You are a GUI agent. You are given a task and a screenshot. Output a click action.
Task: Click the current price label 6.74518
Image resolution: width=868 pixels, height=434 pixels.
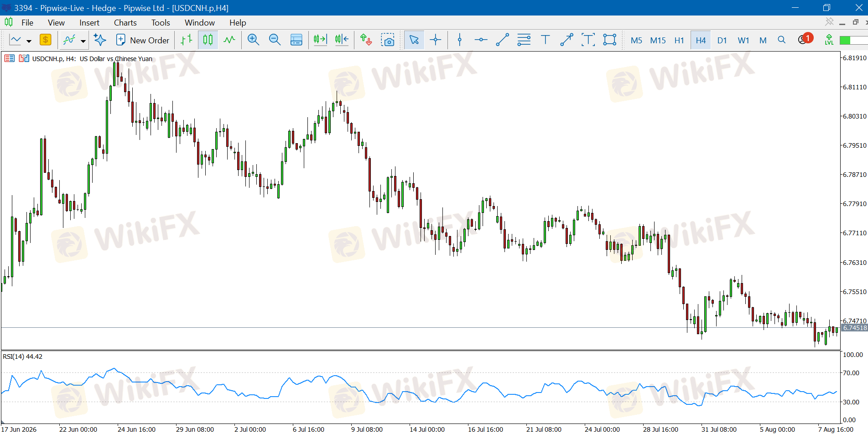pos(854,328)
